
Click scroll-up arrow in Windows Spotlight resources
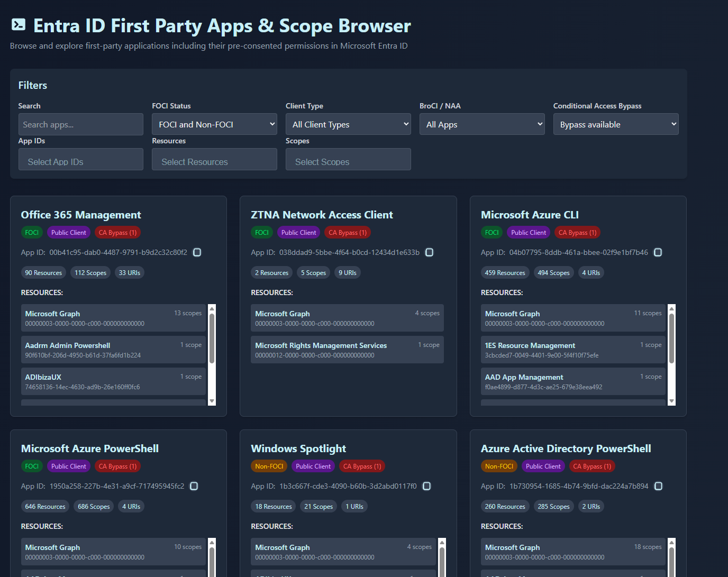coord(442,542)
